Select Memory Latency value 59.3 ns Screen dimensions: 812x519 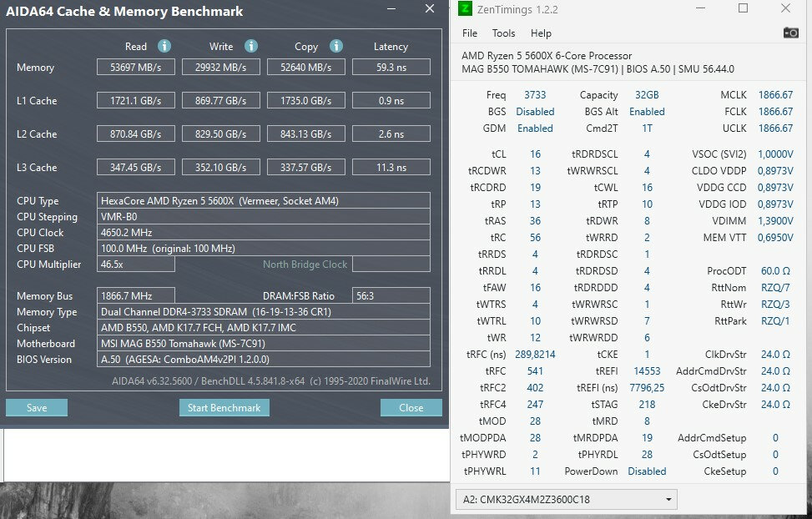(391, 68)
